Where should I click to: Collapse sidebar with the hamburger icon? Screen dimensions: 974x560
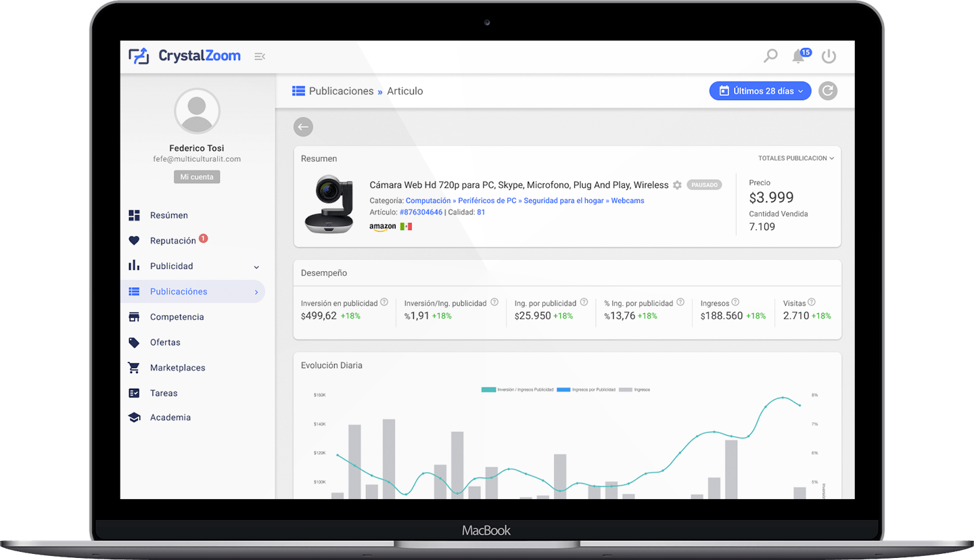pyautogui.click(x=259, y=56)
